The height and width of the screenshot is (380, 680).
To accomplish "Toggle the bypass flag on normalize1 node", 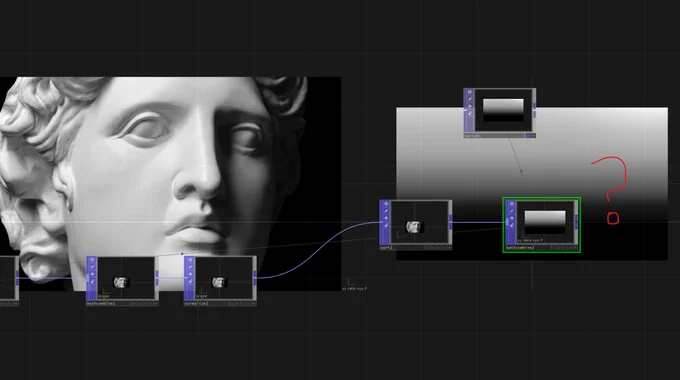I will point(190,274).
